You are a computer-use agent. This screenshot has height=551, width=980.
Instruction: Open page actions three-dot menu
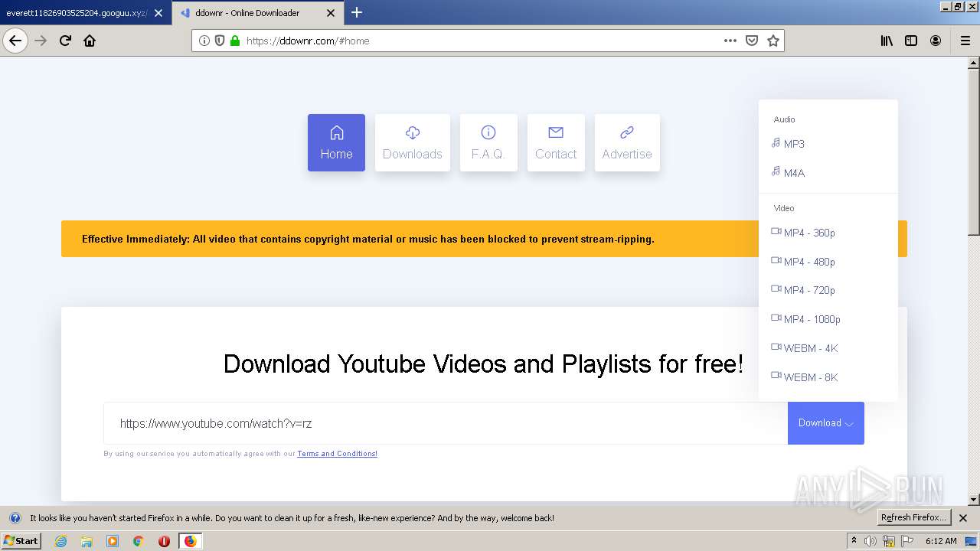(730, 41)
